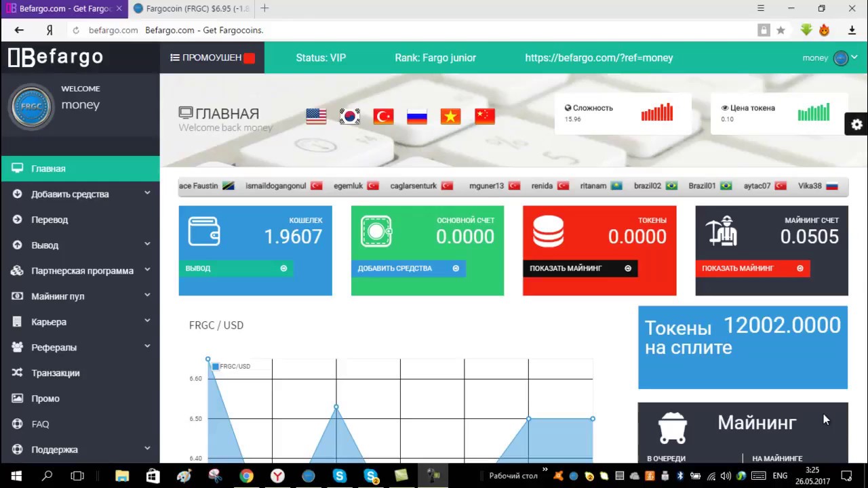This screenshot has width=868, height=488.
Task: Click ПОКАЗАТЬ МАЙНИНГ on Токены card
Action: tap(580, 268)
